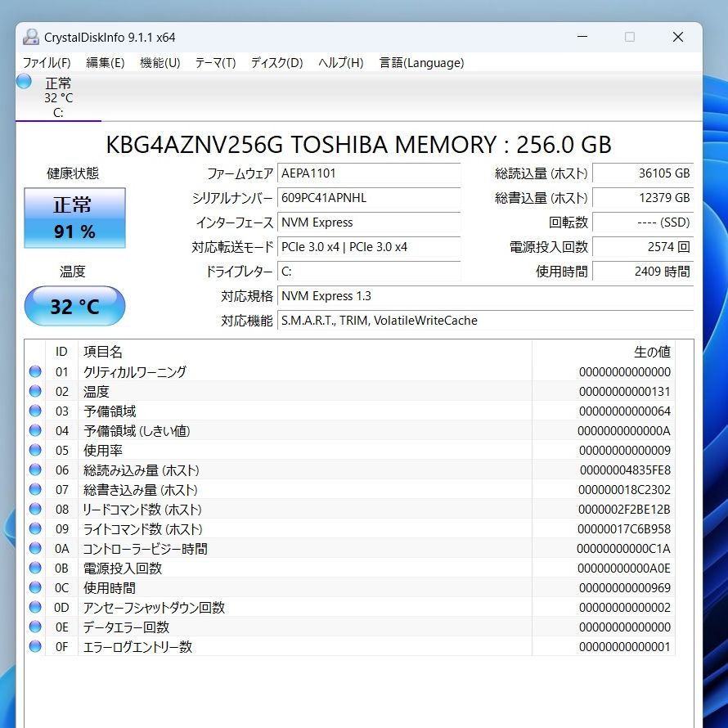This screenshot has height=728, width=728.
Task: Open the ディスク(D) menu
Action: (276, 63)
